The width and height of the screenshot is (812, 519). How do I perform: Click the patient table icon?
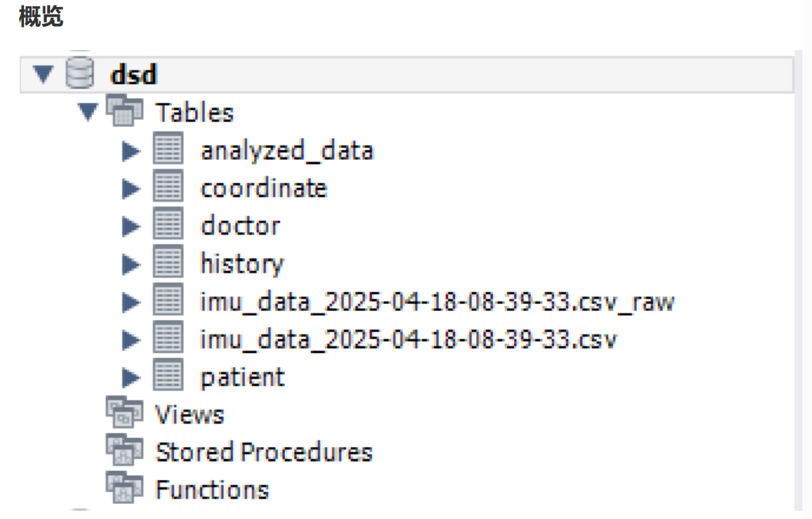(x=168, y=376)
